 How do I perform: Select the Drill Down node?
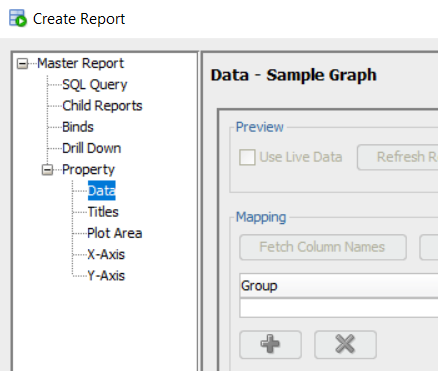click(x=91, y=148)
